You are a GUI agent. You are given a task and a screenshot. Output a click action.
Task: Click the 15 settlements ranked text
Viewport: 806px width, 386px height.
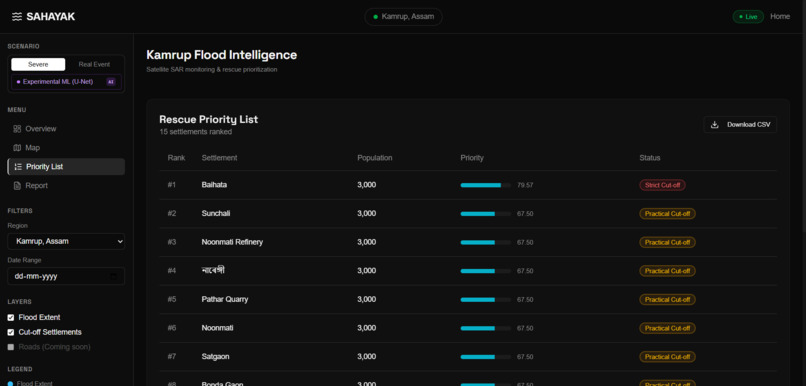click(x=195, y=132)
